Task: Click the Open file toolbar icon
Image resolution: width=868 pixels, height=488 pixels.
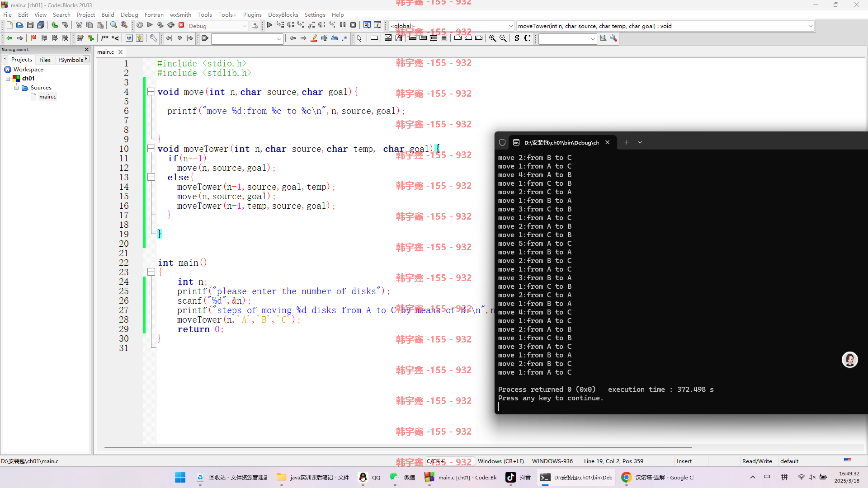Action: click(x=20, y=25)
